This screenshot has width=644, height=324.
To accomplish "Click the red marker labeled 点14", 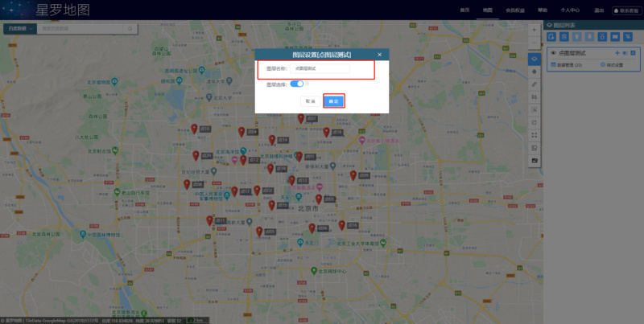I will tap(272, 140).
